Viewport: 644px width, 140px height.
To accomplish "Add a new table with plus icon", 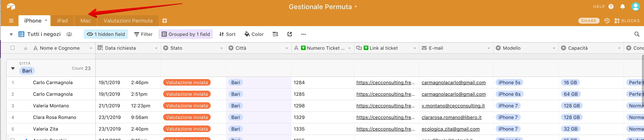I will pyautogui.click(x=164, y=21).
